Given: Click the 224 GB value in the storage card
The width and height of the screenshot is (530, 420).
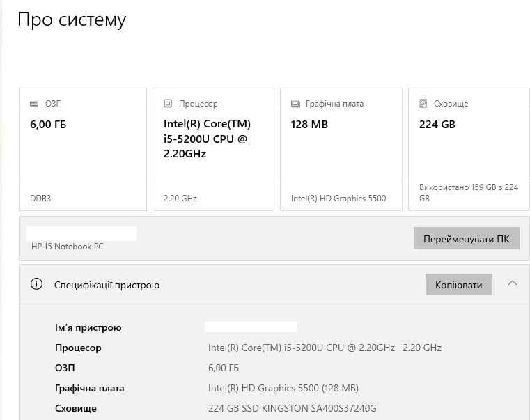Looking at the screenshot, I should click(437, 125).
